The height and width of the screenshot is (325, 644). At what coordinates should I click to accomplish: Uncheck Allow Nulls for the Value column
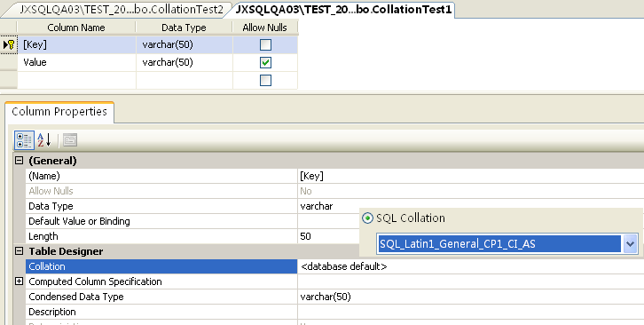266,62
